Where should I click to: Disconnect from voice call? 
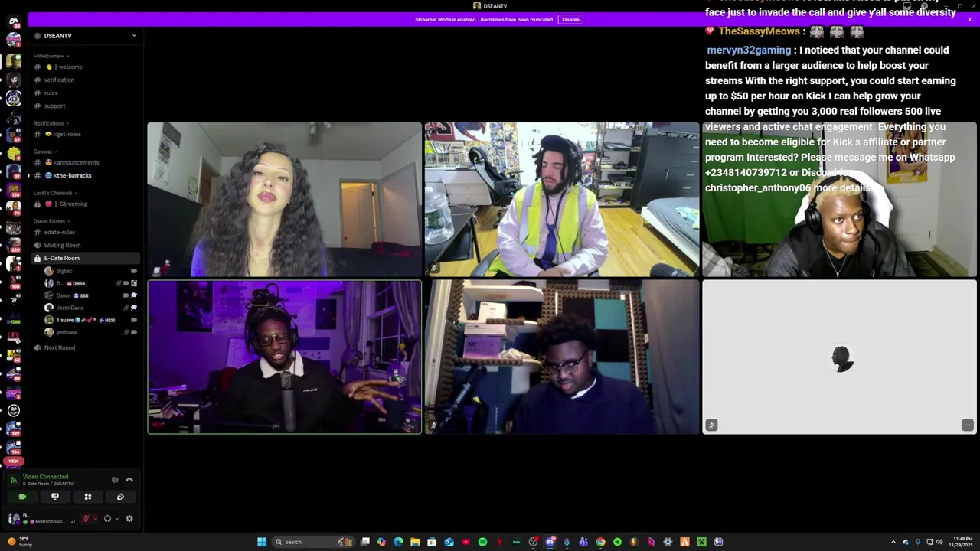coord(129,480)
